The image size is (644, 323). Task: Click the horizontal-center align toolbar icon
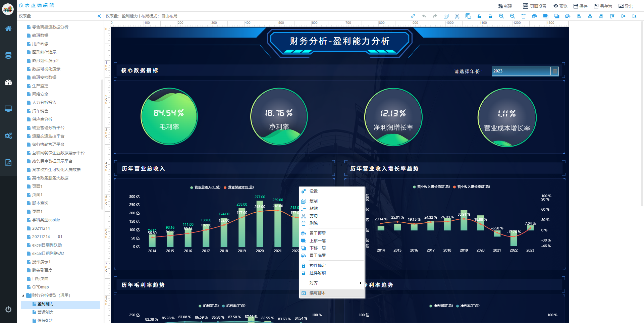click(590, 16)
